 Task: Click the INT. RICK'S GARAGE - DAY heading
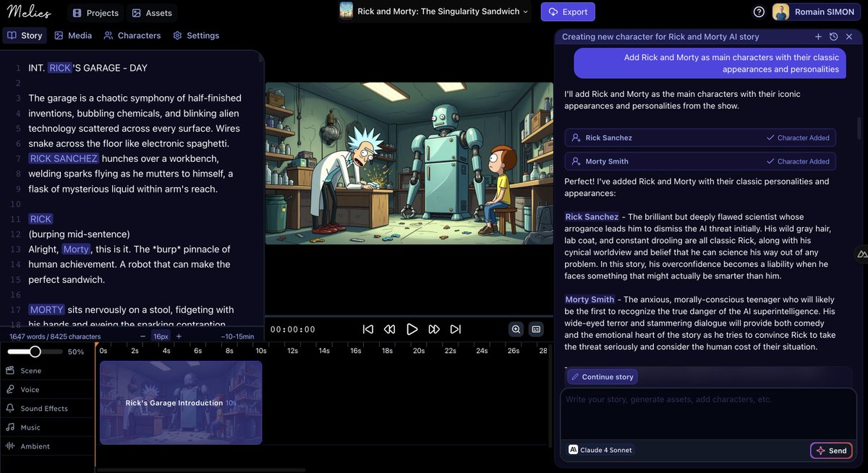(x=88, y=68)
